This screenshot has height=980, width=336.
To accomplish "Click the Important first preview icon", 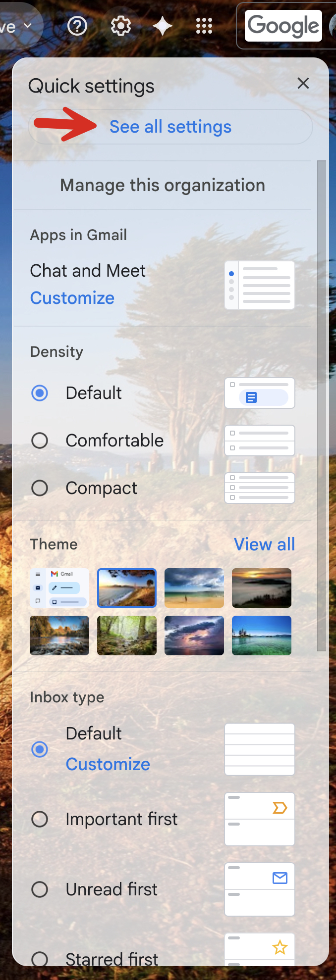I will [260, 819].
